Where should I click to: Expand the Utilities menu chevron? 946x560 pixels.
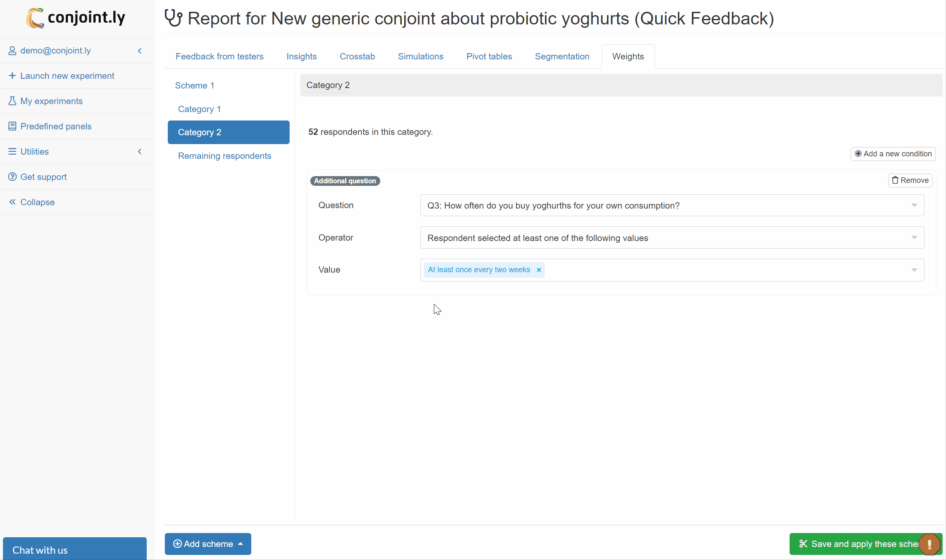pos(140,151)
